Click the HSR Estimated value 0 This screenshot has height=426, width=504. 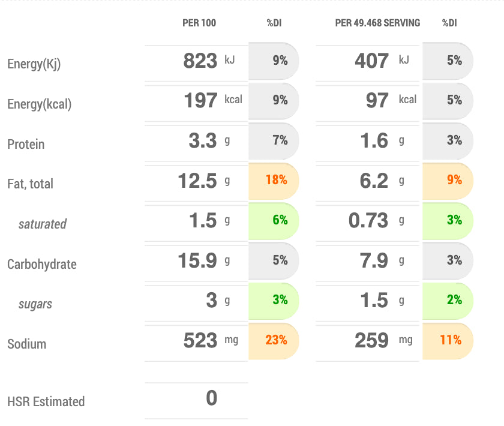coord(211,398)
